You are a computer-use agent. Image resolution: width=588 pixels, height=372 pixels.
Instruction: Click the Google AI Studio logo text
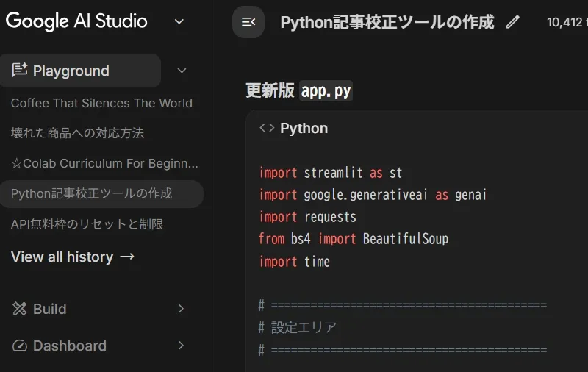tap(76, 21)
